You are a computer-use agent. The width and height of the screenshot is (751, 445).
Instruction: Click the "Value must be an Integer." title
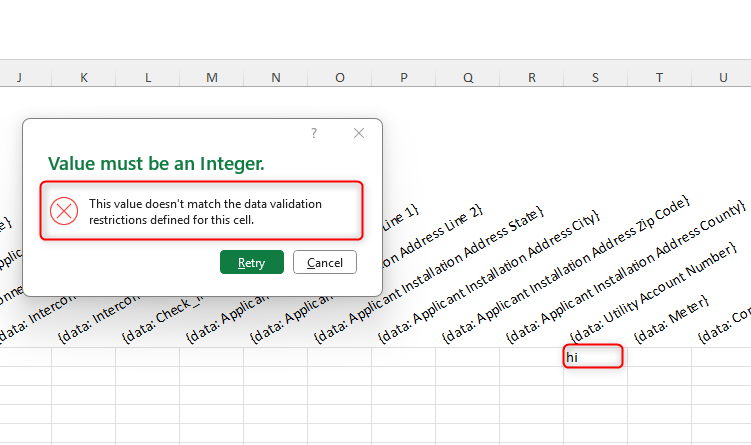[x=156, y=164]
